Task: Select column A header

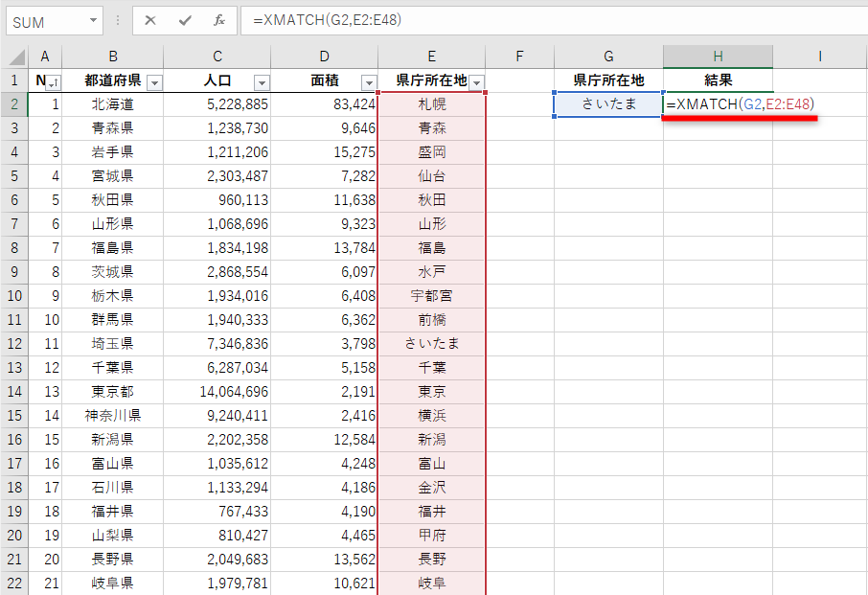Action: click(45, 57)
